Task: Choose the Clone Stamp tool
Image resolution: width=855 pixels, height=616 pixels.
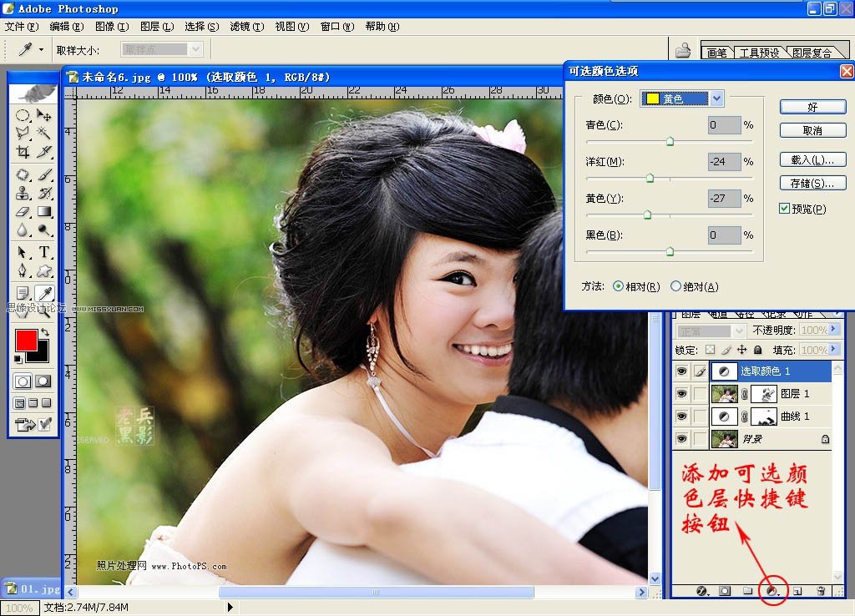Action: [x=23, y=193]
